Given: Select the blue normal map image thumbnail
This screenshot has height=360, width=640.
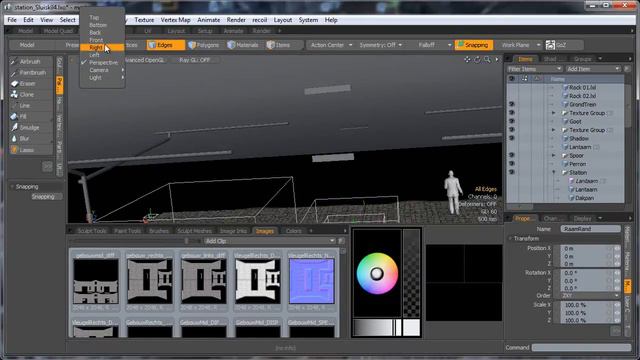Looking at the screenshot, I should (x=311, y=281).
